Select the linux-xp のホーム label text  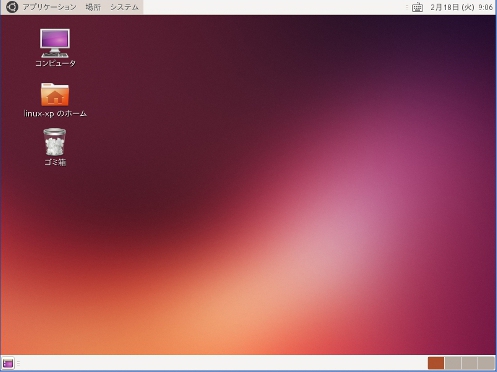tap(55, 114)
